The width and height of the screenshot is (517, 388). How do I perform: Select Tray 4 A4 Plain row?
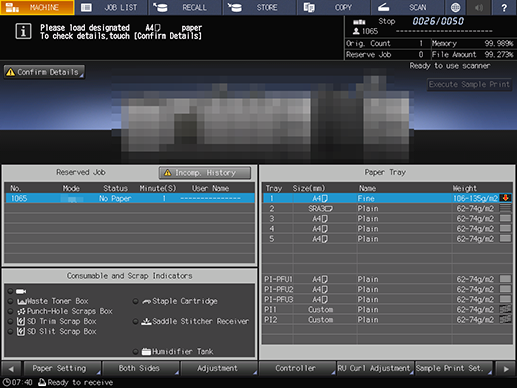point(388,229)
